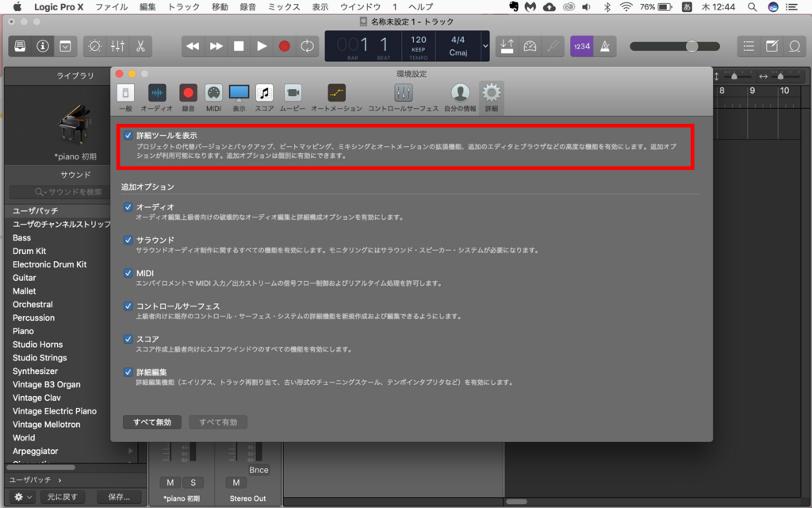This screenshot has width=812, height=508.
Task: Switch to the コントロールサーフェス preferences tab
Action: pyautogui.click(x=403, y=98)
